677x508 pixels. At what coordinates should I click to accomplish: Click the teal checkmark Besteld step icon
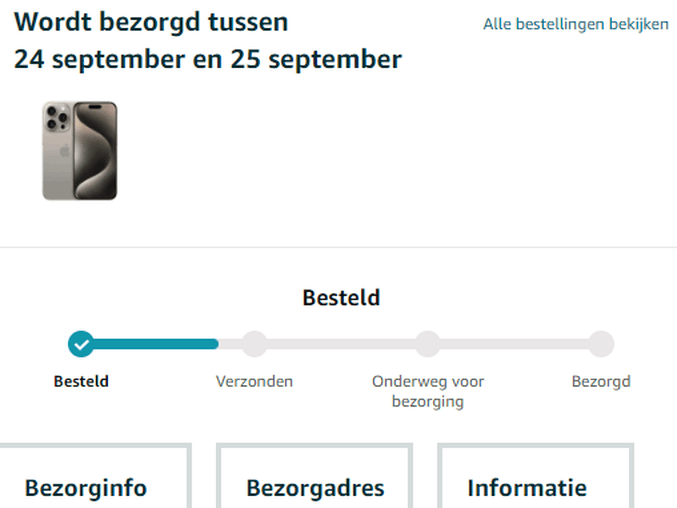81,344
